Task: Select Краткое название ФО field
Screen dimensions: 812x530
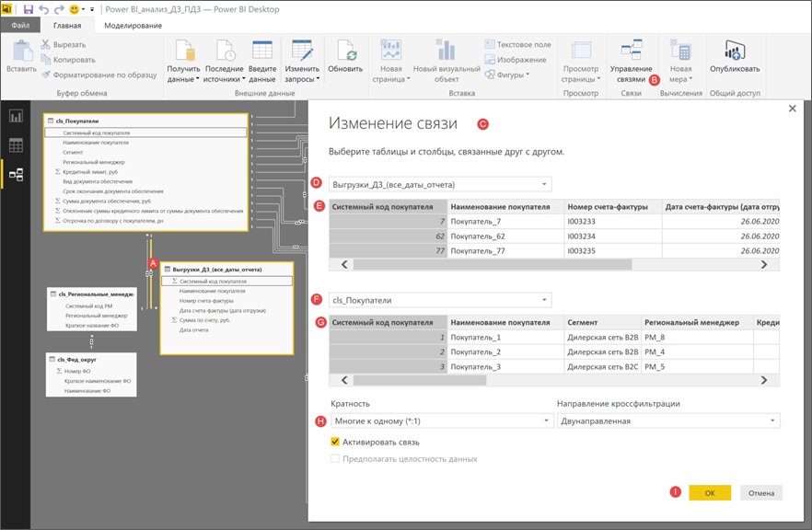Action: coord(92,325)
